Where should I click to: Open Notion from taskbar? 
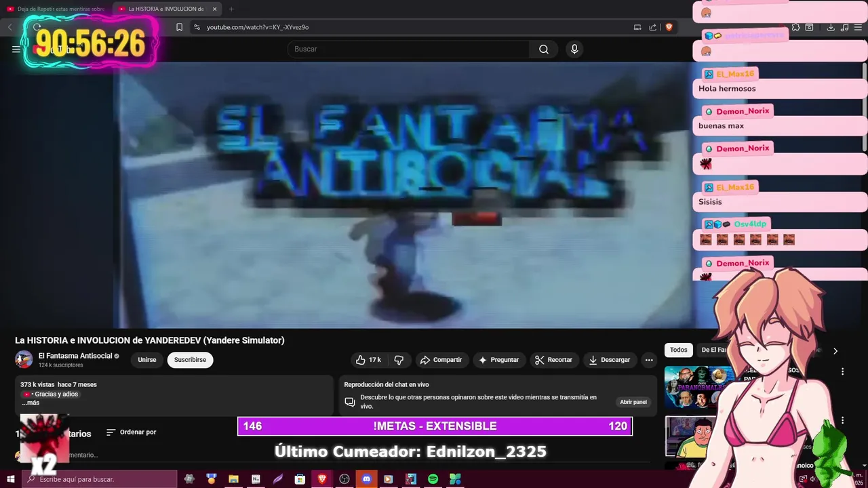click(256, 479)
